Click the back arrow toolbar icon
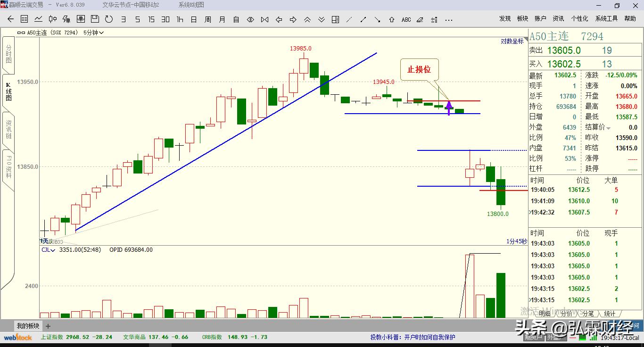The height and width of the screenshot is (347, 644). coord(10,19)
